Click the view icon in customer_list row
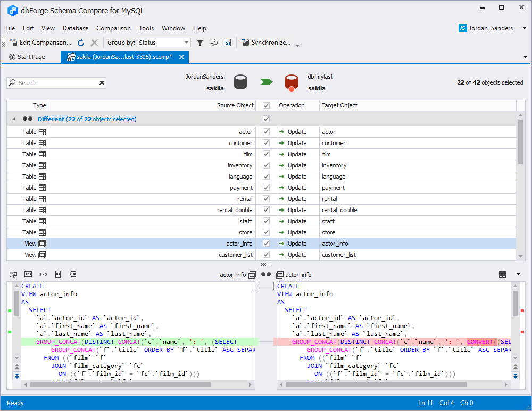 (x=42, y=255)
